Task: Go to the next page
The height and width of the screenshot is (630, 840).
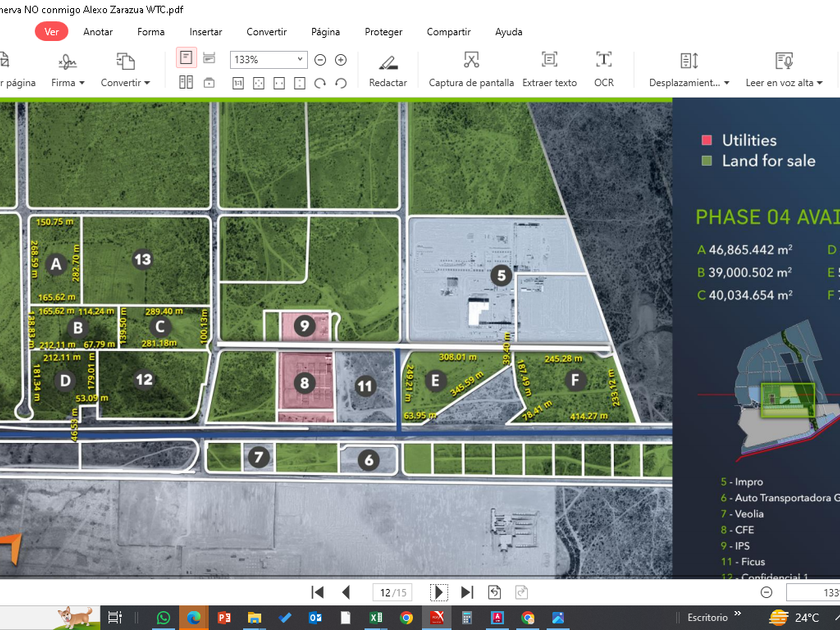Action: (438, 592)
